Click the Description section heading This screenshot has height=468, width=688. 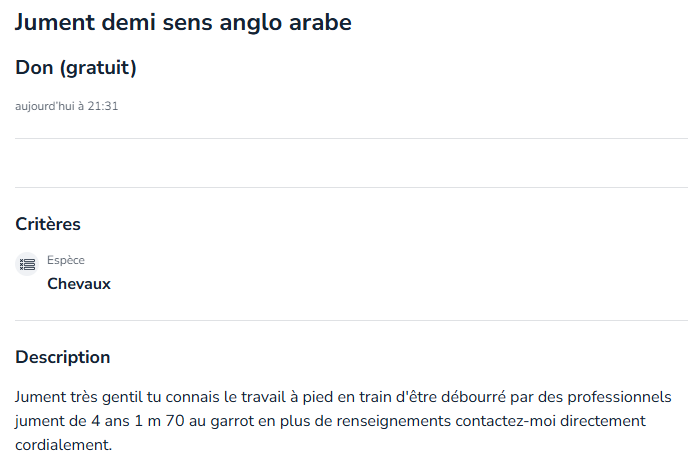tap(63, 357)
